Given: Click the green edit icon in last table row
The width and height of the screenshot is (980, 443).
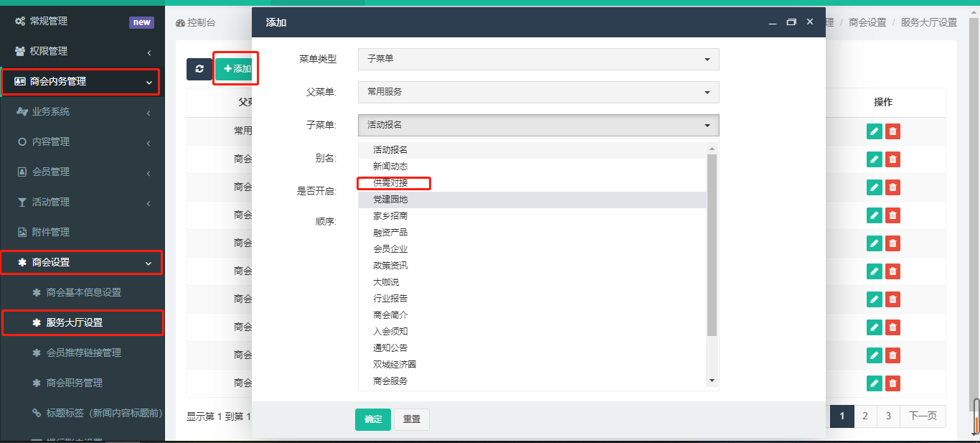Looking at the screenshot, I should pyautogui.click(x=874, y=383).
